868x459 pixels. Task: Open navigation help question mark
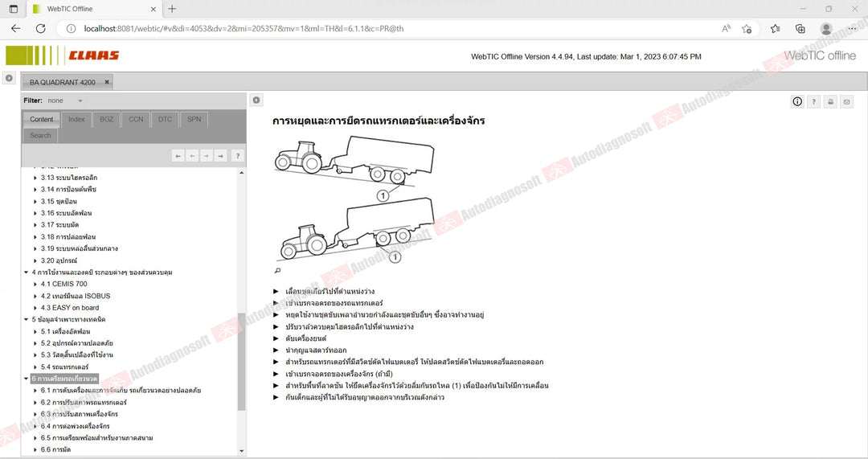pyautogui.click(x=237, y=156)
